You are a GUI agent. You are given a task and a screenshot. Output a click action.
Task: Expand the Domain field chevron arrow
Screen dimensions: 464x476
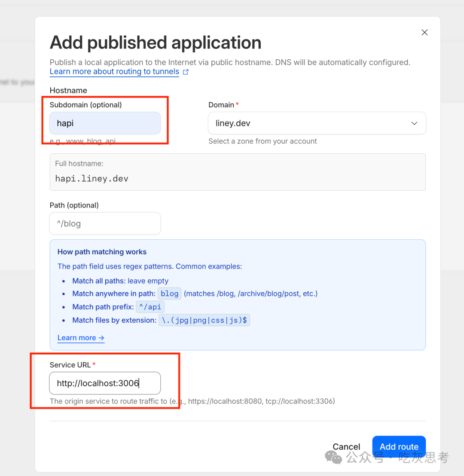pos(414,123)
